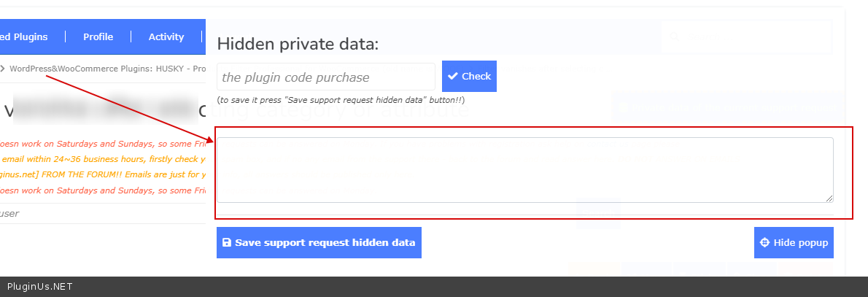Switch to the Activity tab
This screenshot has height=297, width=868.
point(166,36)
